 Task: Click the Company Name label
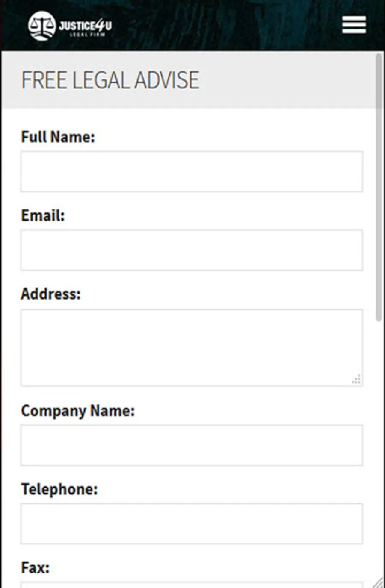click(78, 411)
